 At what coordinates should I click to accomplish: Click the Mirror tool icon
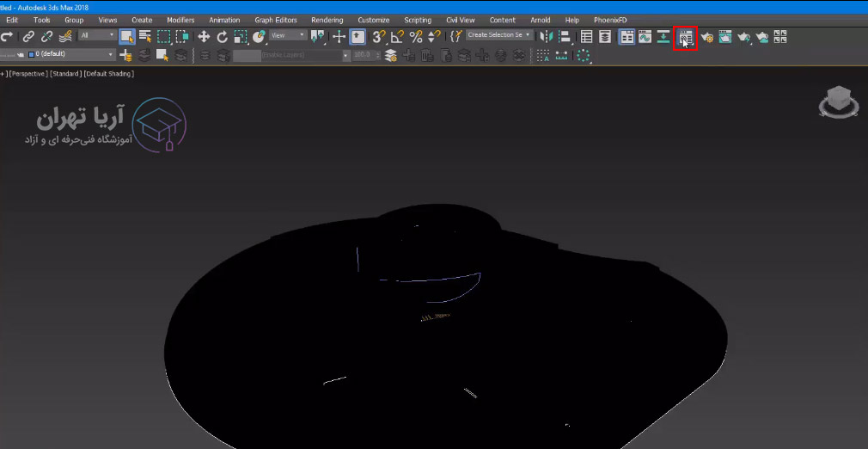pos(547,37)
